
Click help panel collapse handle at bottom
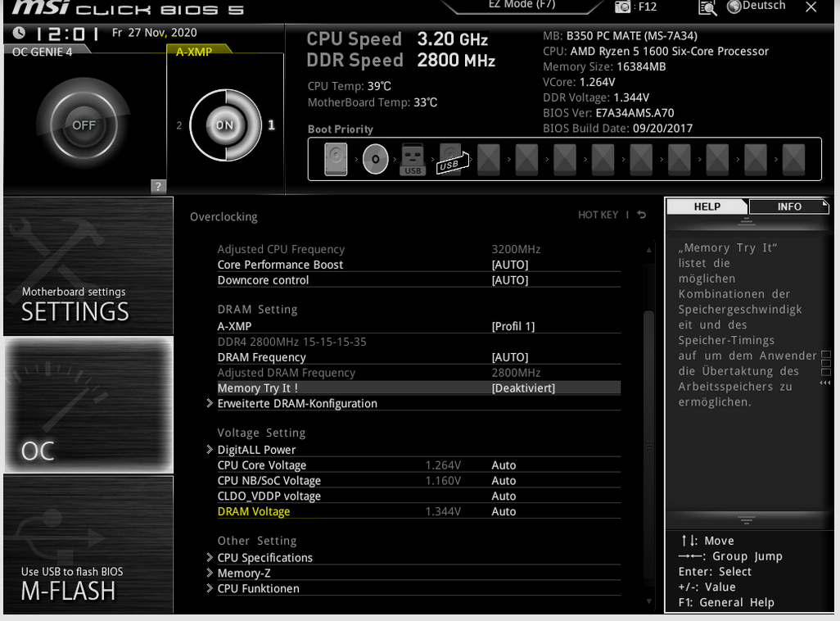[746, 519]
